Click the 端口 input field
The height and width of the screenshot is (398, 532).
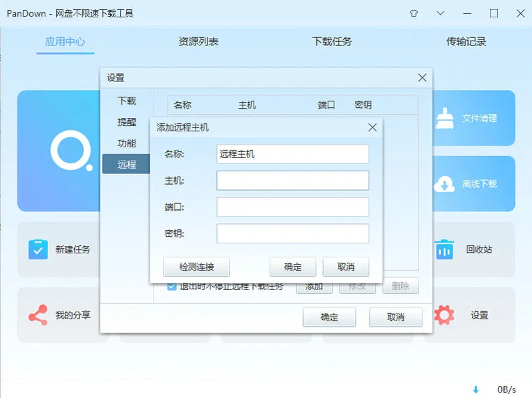pos(293,207)
